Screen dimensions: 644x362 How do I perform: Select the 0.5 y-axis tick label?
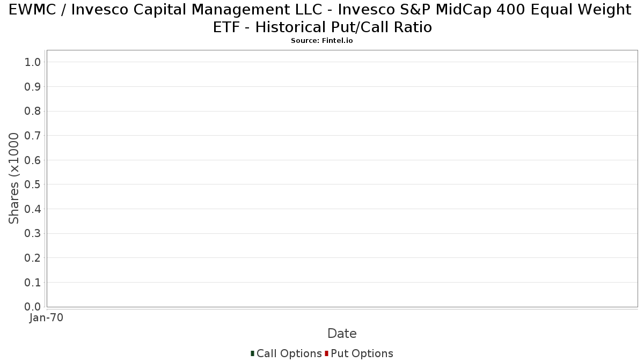click(x=33, y=184)
